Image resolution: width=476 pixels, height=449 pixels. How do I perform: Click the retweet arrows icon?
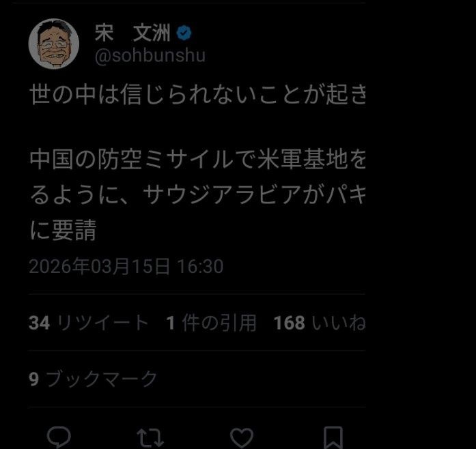[150, 438]
